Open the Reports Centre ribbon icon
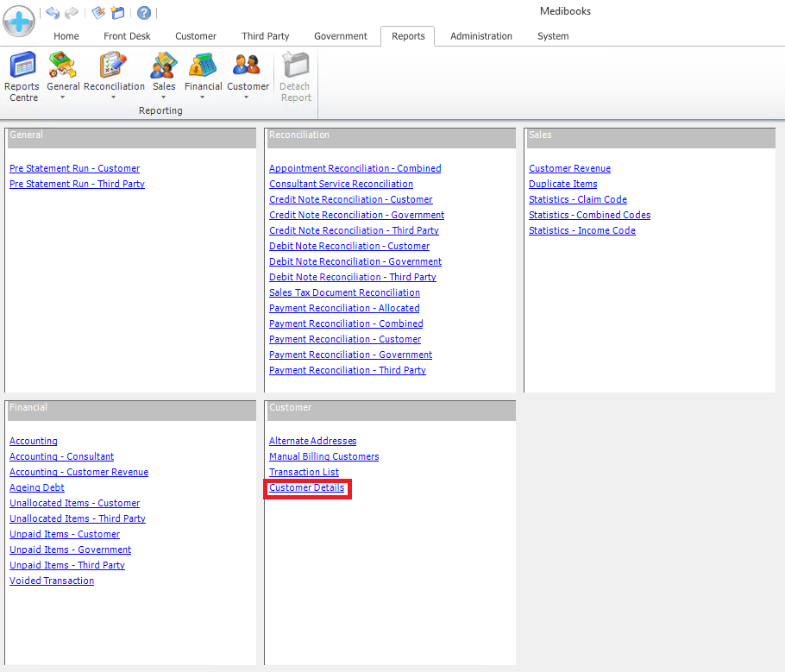785x672 pixels. (x=22, y=77)
